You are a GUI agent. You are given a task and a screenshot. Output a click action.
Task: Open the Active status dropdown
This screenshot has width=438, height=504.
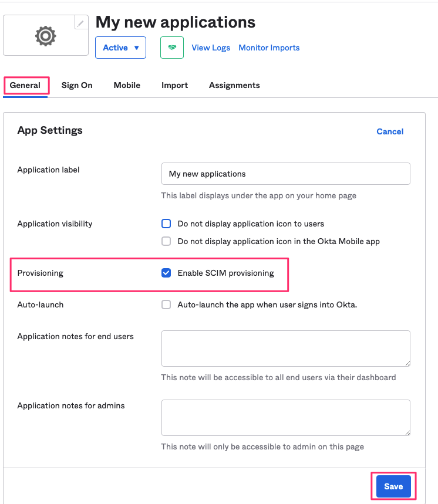(120, 48)
